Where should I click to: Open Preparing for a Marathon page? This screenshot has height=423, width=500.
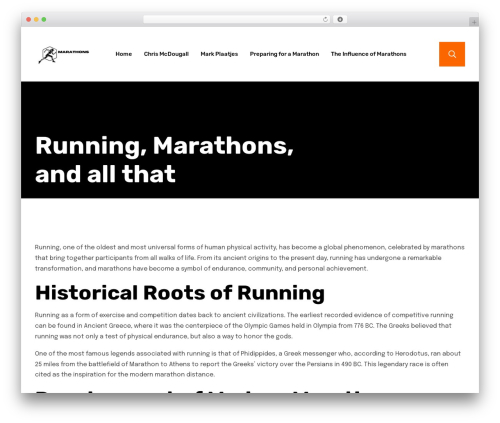[284, 54]
